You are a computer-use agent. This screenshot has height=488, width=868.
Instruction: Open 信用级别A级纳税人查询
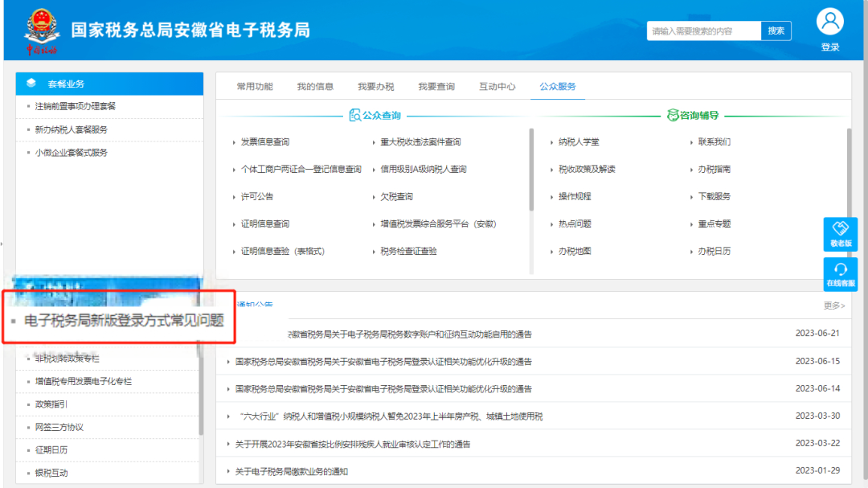[424, 170]
